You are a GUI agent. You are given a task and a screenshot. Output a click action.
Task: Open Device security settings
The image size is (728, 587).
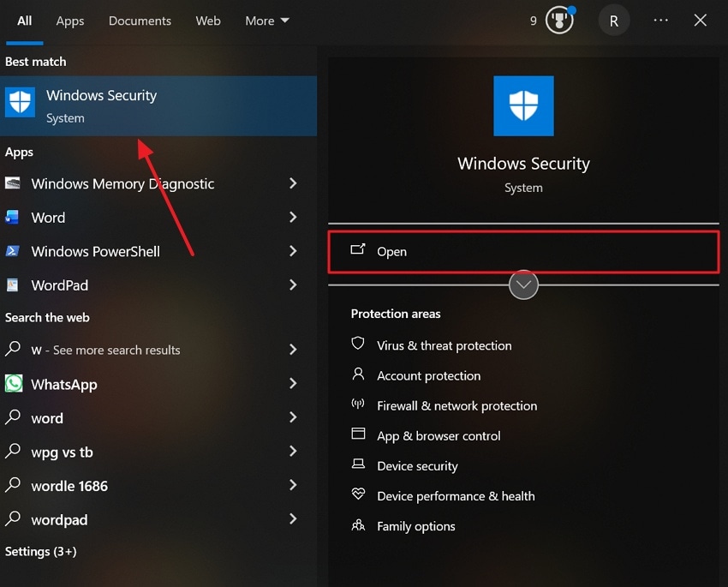pyautogui.click(x=417, y=465)
